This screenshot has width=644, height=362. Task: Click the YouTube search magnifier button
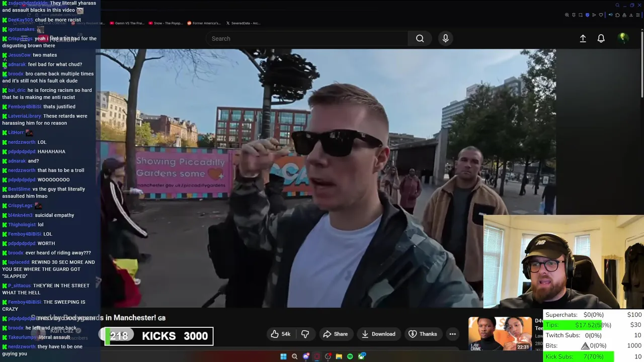pos(420,38)
